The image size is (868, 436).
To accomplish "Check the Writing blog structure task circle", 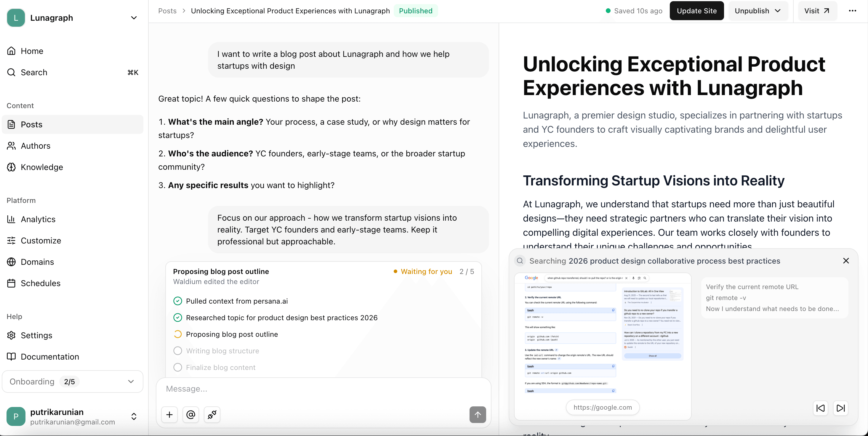I will [178, 350].
